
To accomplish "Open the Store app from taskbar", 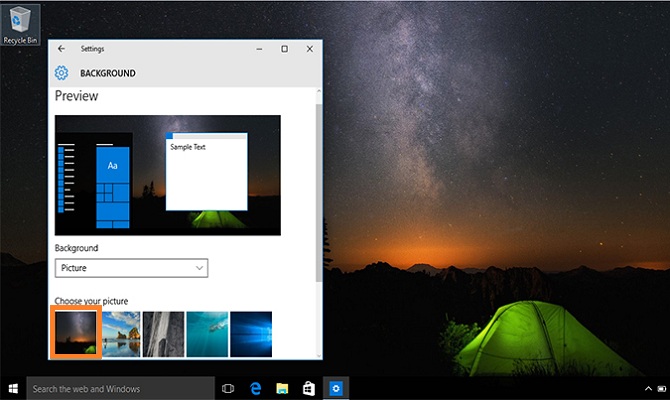I will (x=309, y=388).
